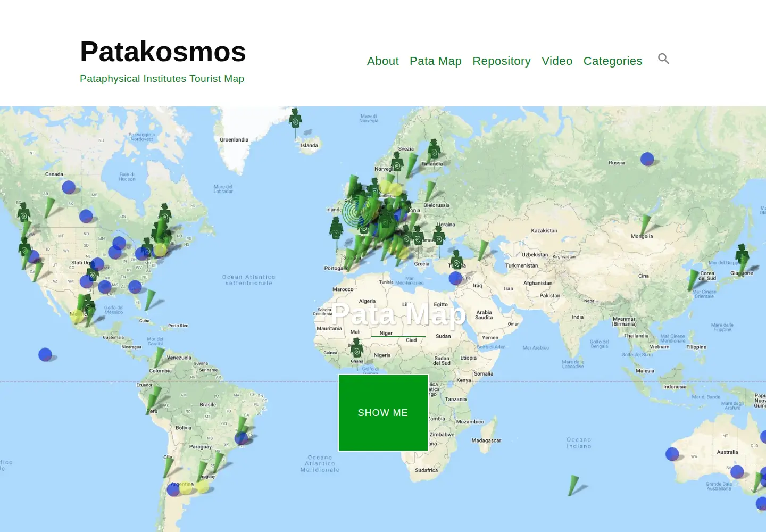Select the green cone marker in Korea

tap(693, 280)
